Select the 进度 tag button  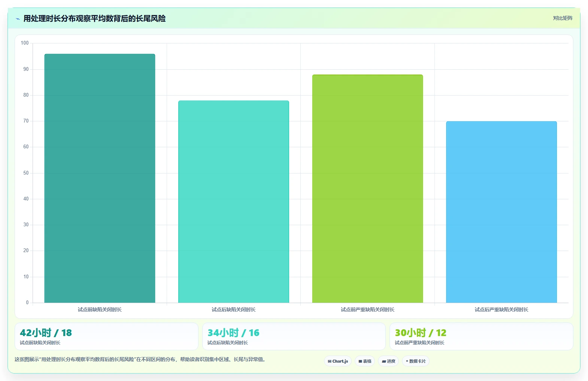pyautogui.click(x=388, y=361)
